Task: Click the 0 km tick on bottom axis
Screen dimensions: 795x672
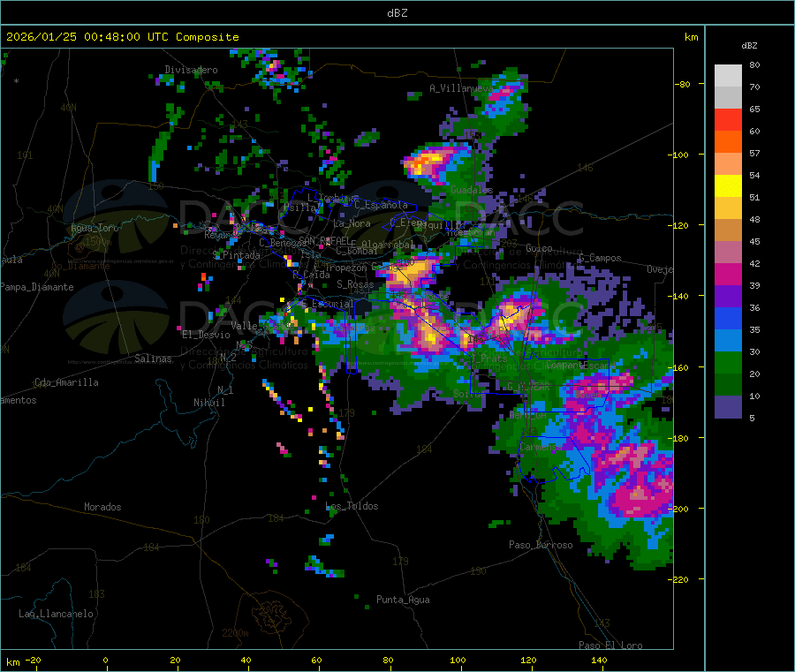Action: click(x=105, y=661)
